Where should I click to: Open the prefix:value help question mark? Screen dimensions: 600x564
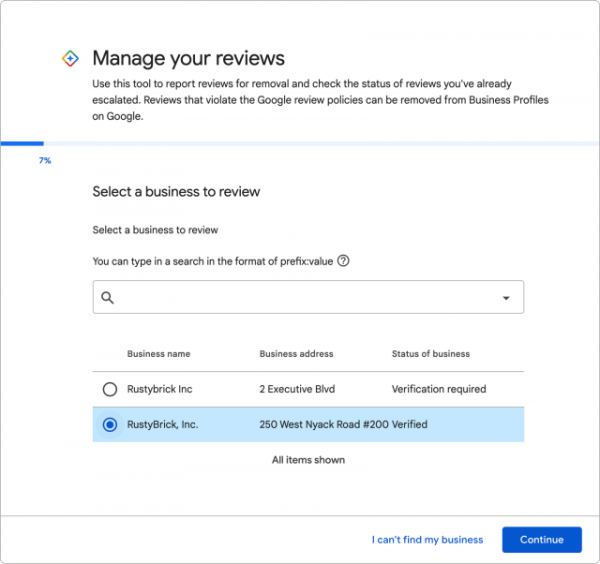tap(343, 261)
